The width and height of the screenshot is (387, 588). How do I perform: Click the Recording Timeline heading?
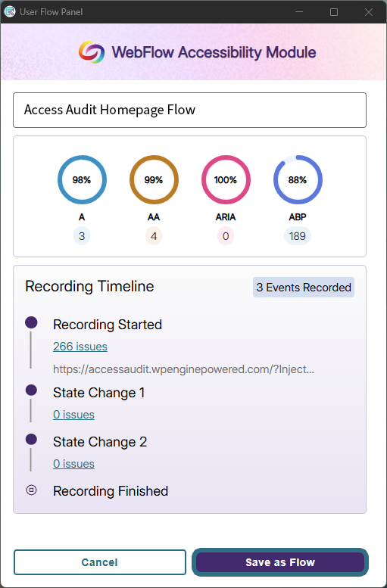coord(89,286)
